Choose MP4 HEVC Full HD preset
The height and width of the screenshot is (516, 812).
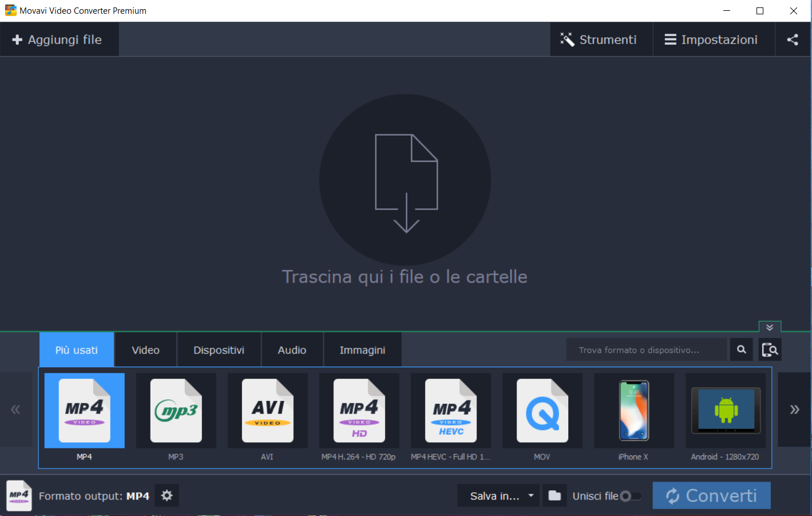451,417
